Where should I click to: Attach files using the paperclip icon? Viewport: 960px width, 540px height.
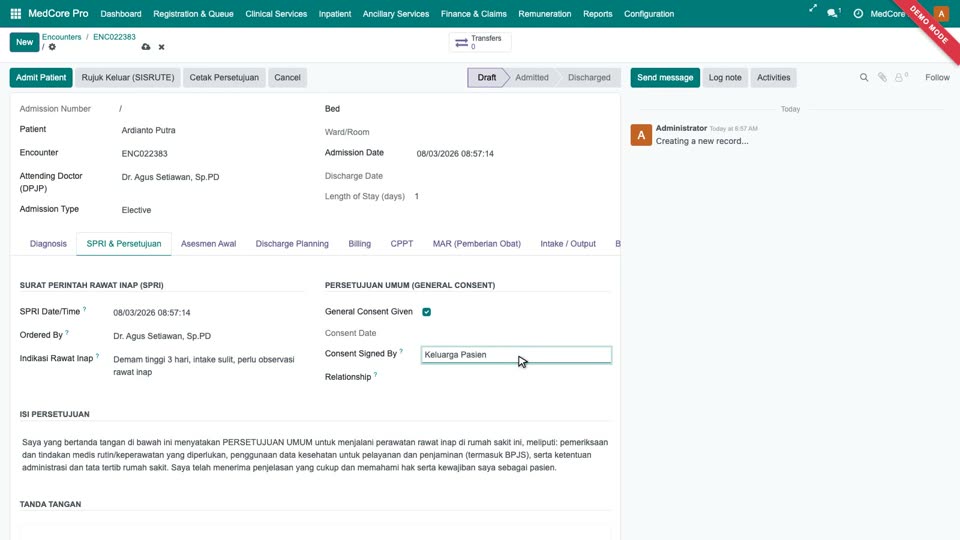click(882, 77)
